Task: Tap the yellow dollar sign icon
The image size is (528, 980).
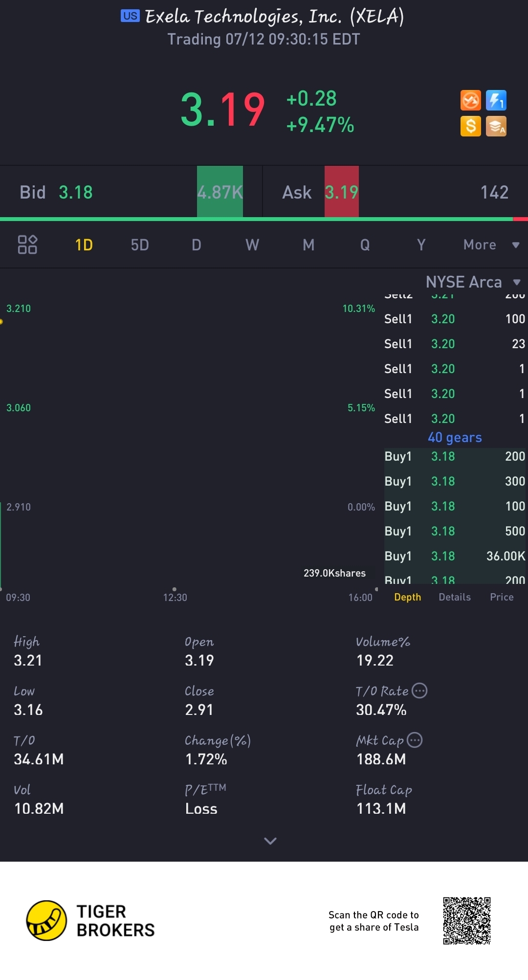Action: tap(471, 126)
